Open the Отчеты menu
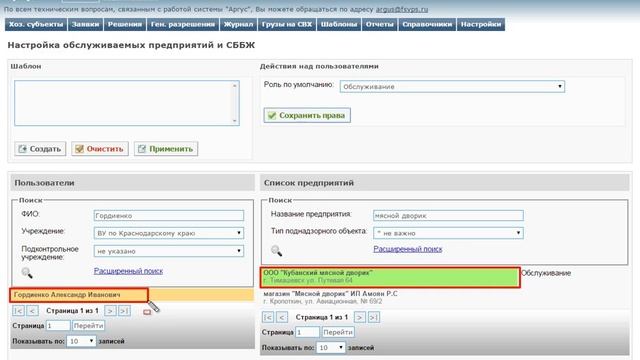The height and width of the screenshot is (360, 640). (380, 24)
